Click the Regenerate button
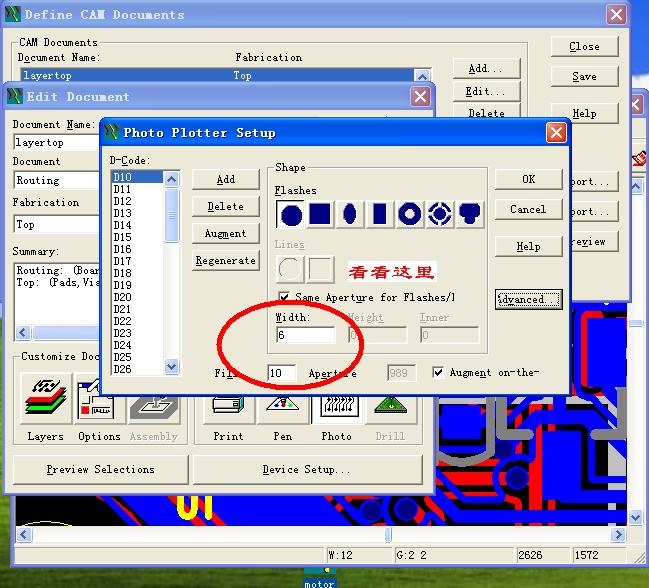Viewport: 649px width, 588px height. (226, 260)
